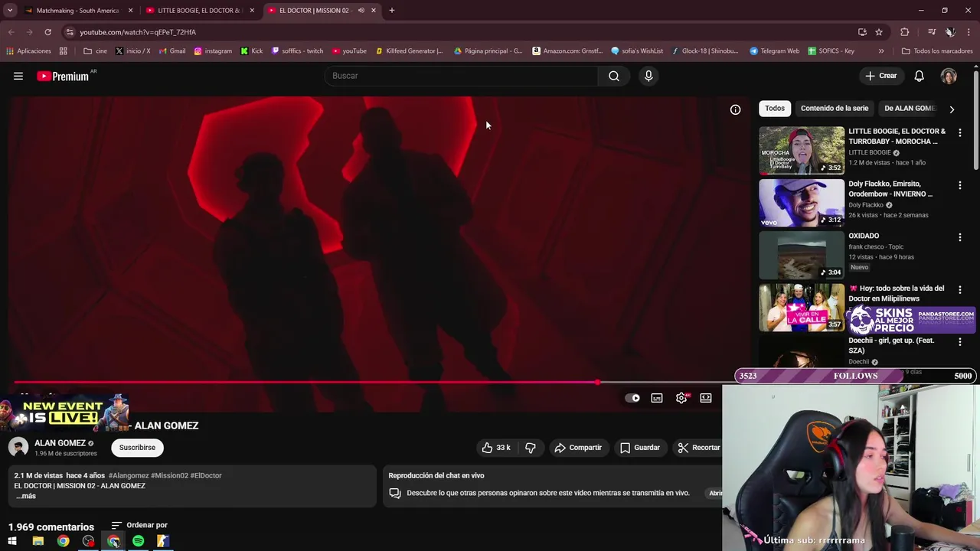Open the Ordenar por comments sorting dropdown
The height and width of the screenshot is (551, 980).
pos(139,525)
